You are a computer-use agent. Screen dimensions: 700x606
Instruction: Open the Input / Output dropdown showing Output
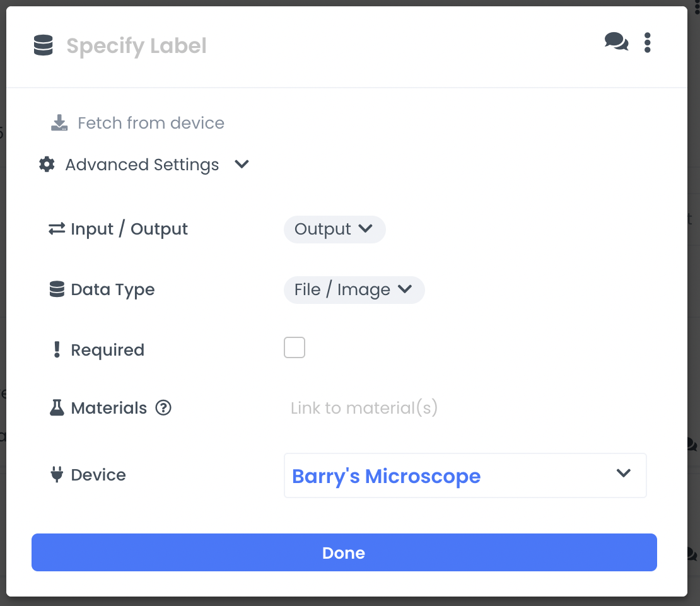coord(335,229)
